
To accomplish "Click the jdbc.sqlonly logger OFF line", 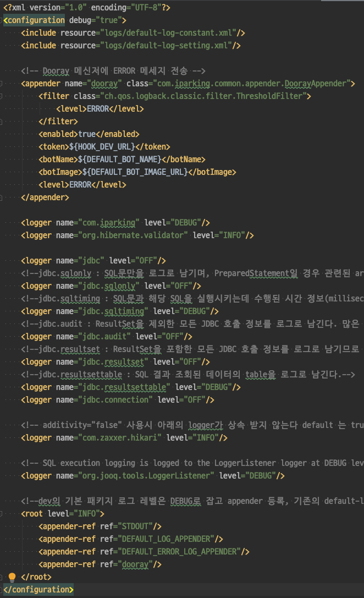I will point(111,286).
